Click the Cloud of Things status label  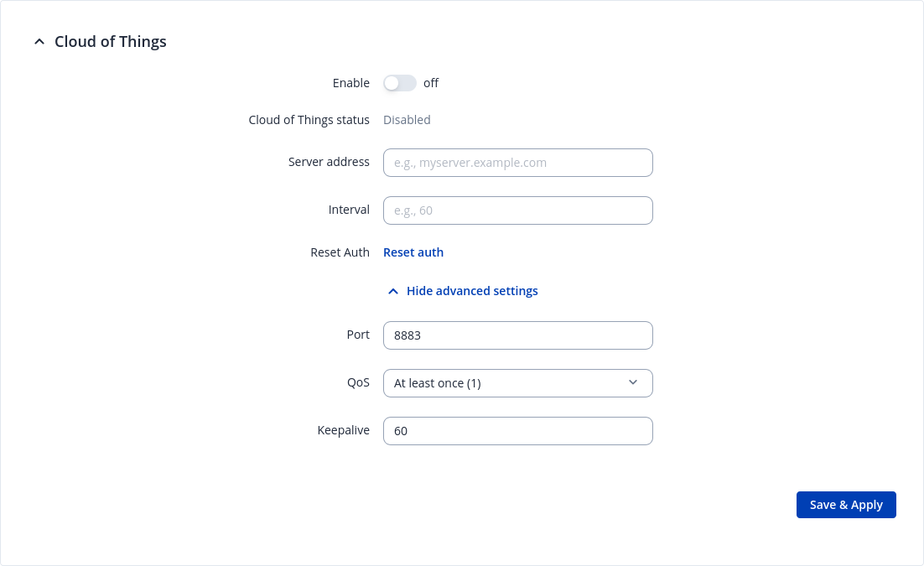(309, 120)
